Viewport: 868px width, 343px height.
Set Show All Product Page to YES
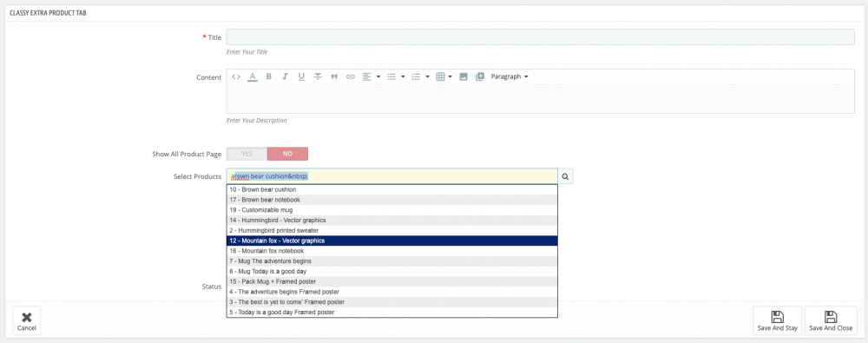coord(247,154)
